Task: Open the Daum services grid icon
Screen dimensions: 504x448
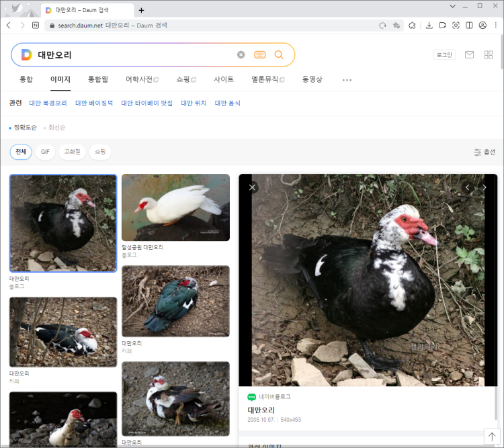Action: tap(489, 55)
